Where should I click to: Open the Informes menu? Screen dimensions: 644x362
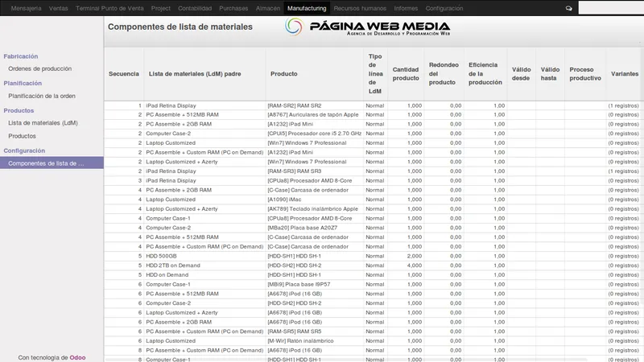pos(406,8)
